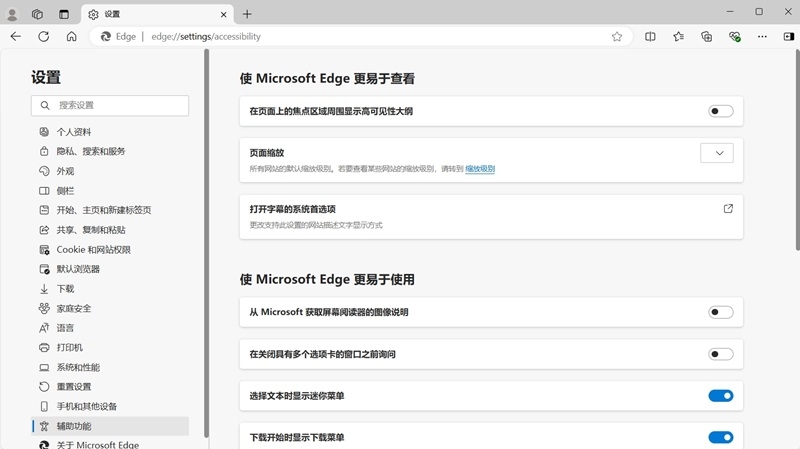Open Browser essentials heart icon

pos(735,36)
